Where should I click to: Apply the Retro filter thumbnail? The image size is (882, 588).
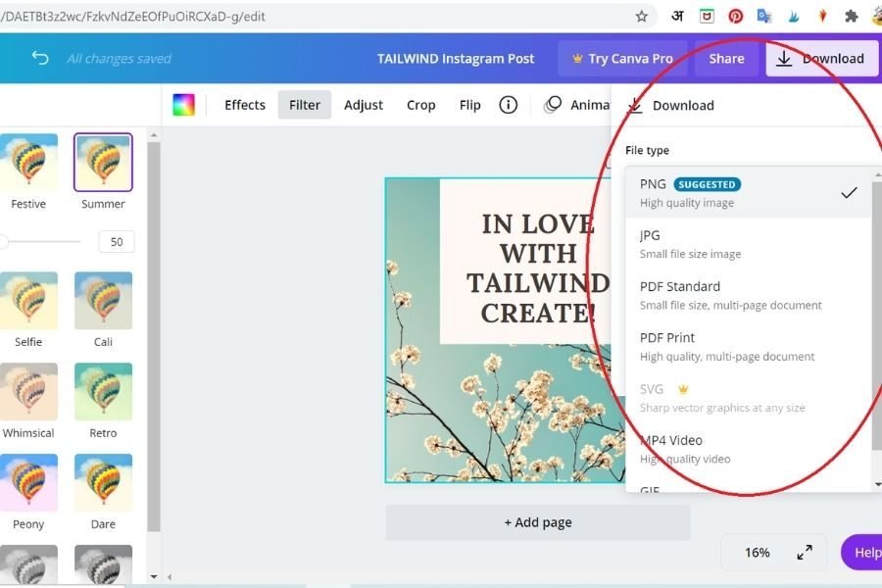(103, 393)
